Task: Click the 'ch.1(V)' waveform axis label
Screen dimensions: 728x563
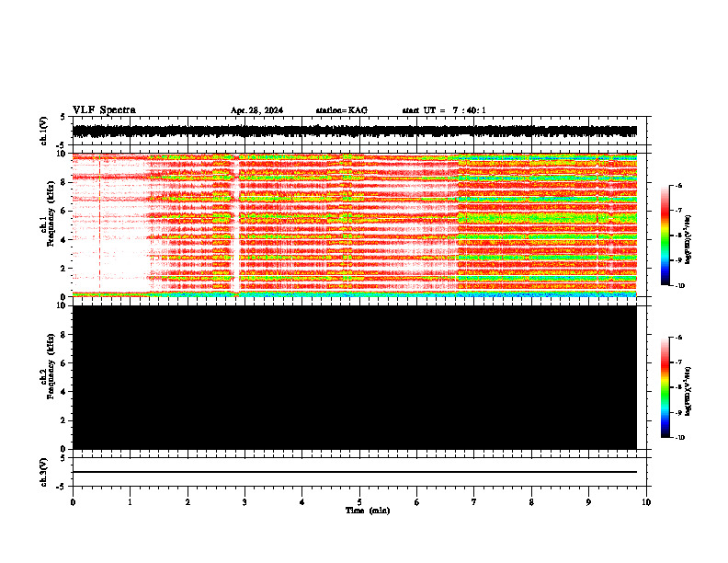Action: [43, 131]
